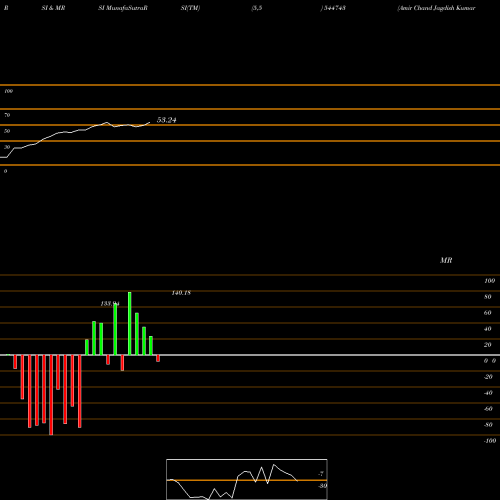The width and height of the screenshot is (500, 500).
Task: Click the tallest green MR bar
Action: (x=130, y=324)
